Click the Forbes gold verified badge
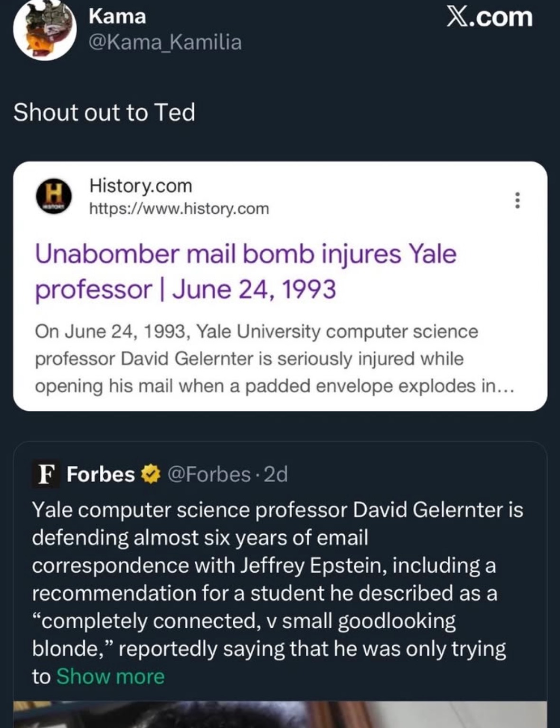The width and height of the screenshot is (560, 728). tap(151, 474)
